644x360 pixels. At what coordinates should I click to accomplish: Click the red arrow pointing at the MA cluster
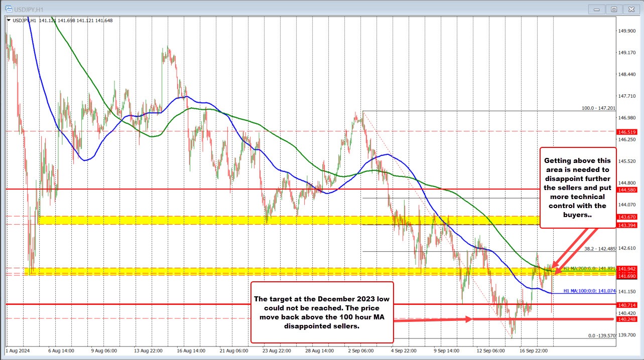[572, 248]
